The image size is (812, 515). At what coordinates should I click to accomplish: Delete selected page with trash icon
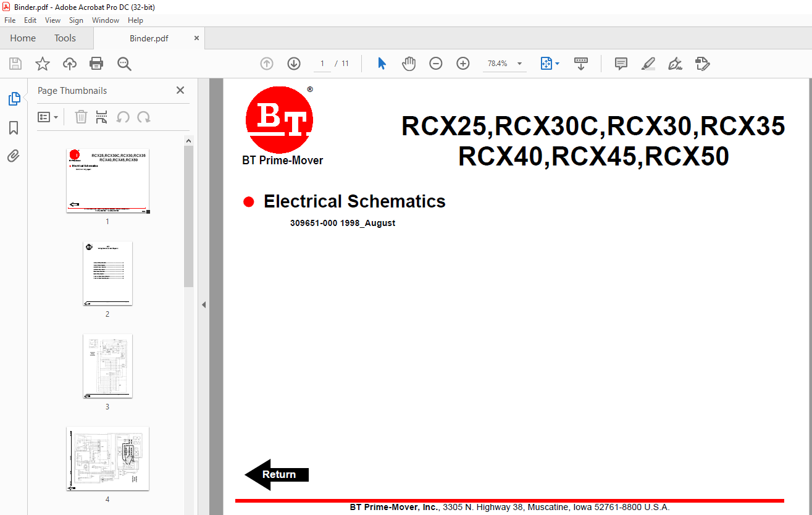pyautogui.click(x=81, y=117)
